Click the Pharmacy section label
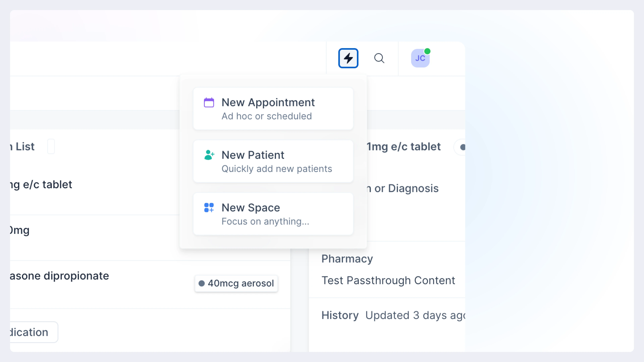 [347, 259]
